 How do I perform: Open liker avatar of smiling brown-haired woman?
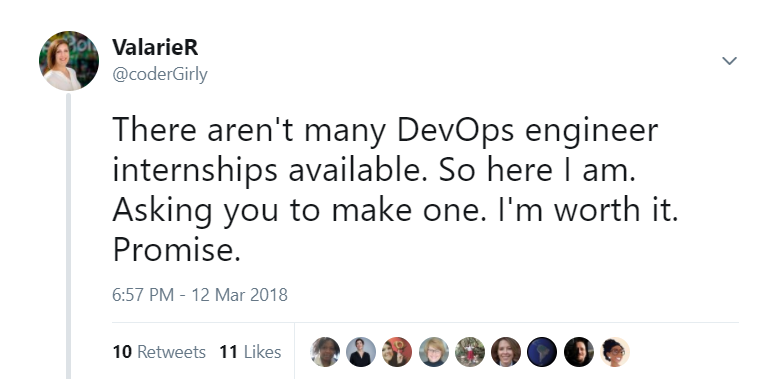(x=506, y=352)
